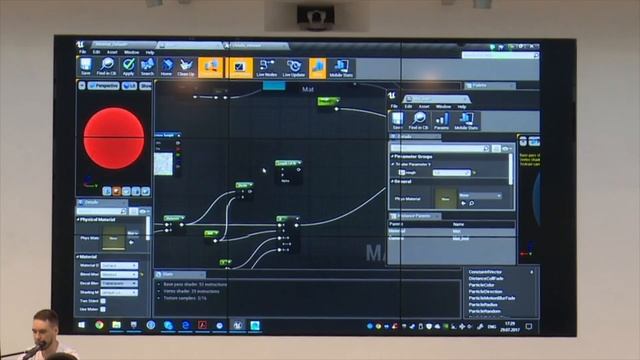640x360 pixels.
Task: Click Find in CB in material instance window
Action: pos(418,121)
